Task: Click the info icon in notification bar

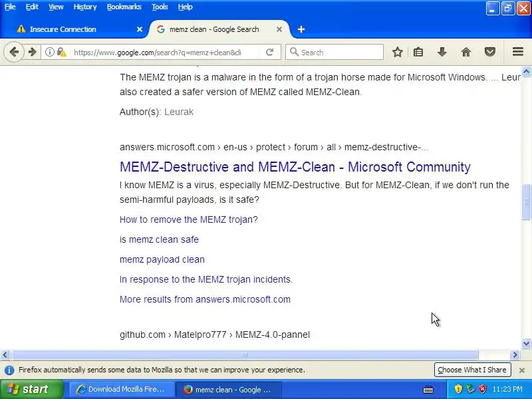Action: click(9, 370)
